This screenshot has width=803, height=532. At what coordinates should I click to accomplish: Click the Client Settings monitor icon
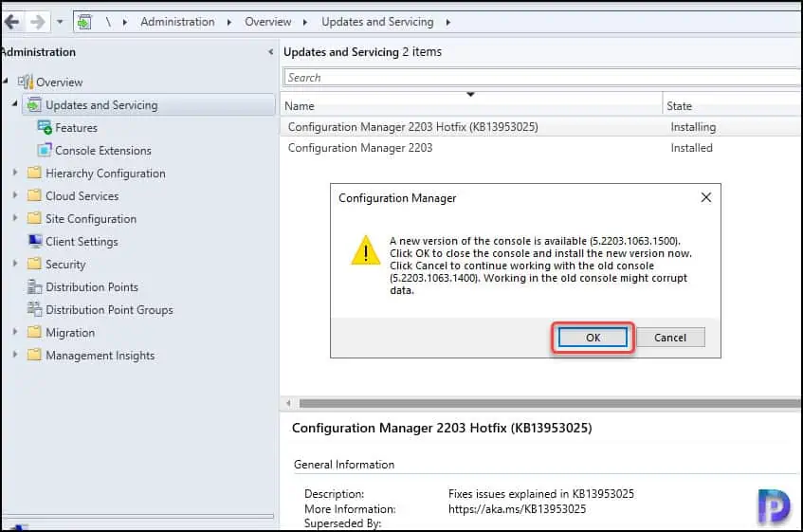click(x=35, y=241)
